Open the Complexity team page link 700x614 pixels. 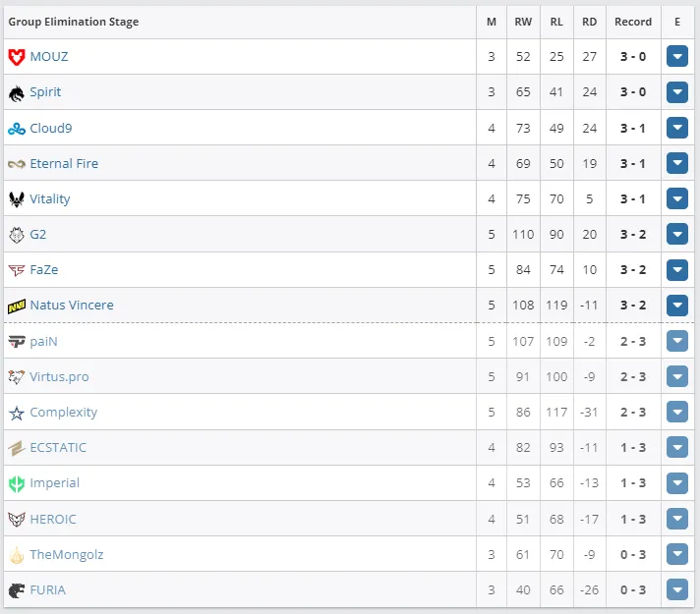click(63, 413)
